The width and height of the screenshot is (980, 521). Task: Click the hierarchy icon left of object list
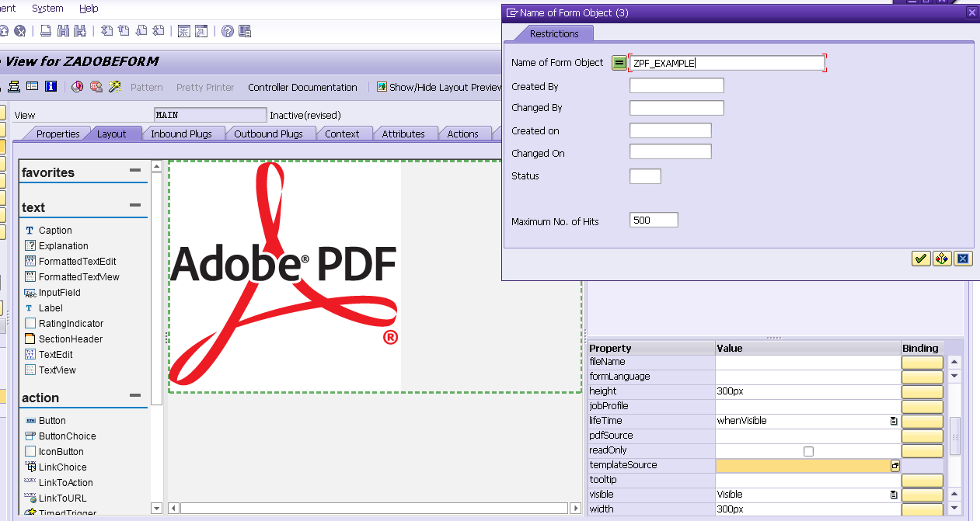14,87
